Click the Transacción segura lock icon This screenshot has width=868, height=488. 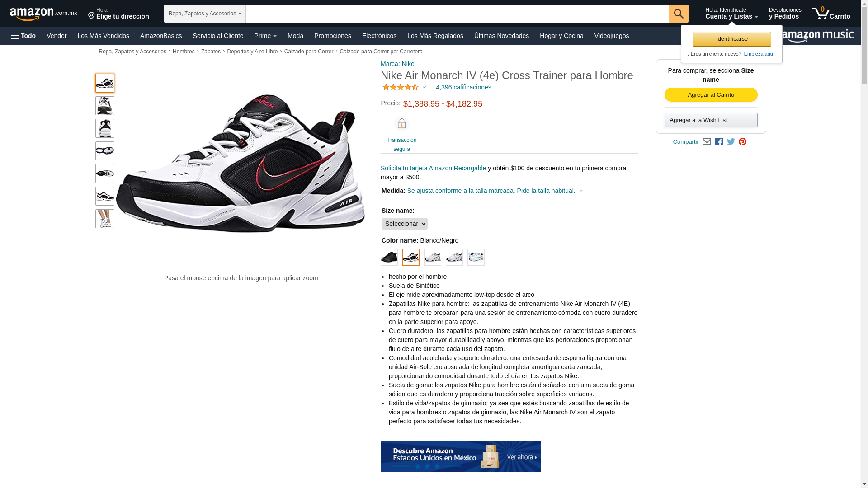tap(401, 124)
